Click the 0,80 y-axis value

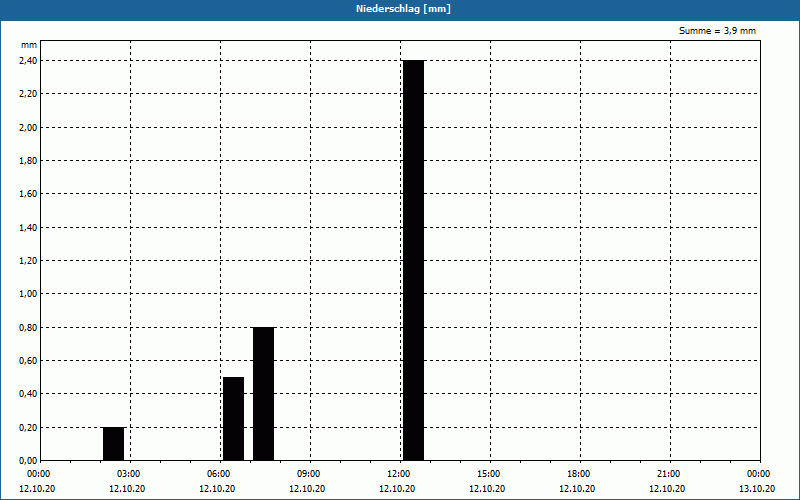pyautogui.click(x=28, y=328)
